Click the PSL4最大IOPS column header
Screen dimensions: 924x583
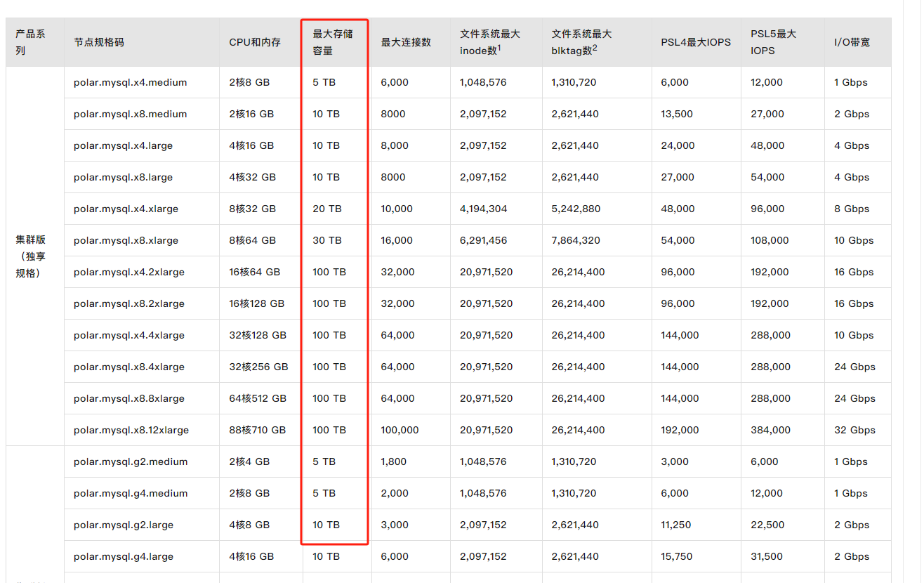[x=696, y=42]
